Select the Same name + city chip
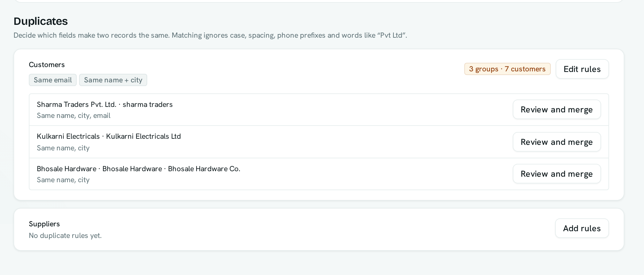The width and height of the screenshot is (644, 275). coord(113,80)
